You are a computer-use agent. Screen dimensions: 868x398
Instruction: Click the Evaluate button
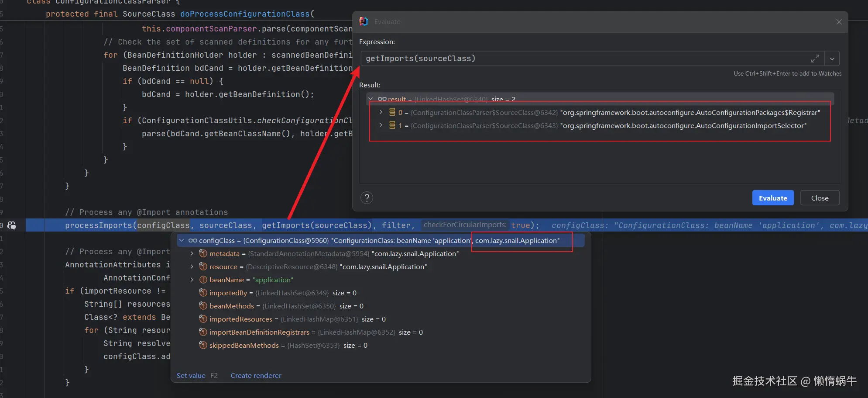coord(773,198)
